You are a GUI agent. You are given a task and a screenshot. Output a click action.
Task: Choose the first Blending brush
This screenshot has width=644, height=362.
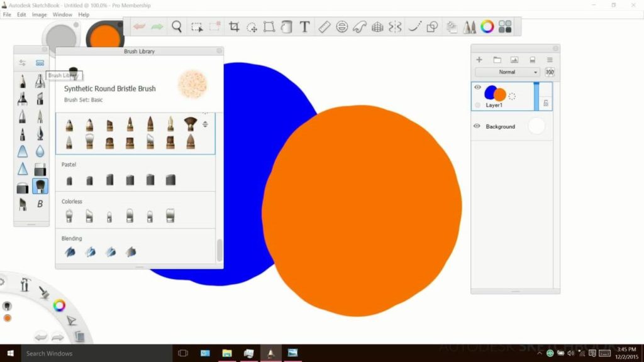(x=70, y=251)
